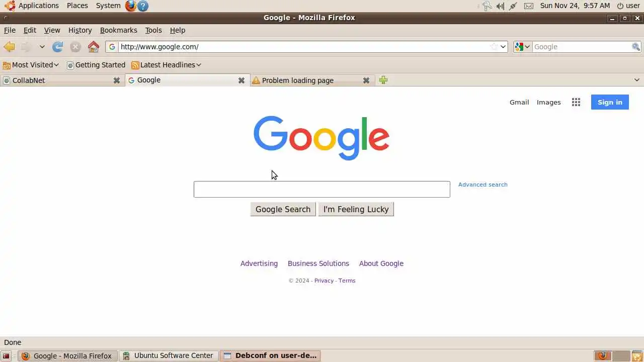Expand the Latest Headlines feed
Image resolution: width=644 pixels, height=362 pixels.
pos(166,65)
